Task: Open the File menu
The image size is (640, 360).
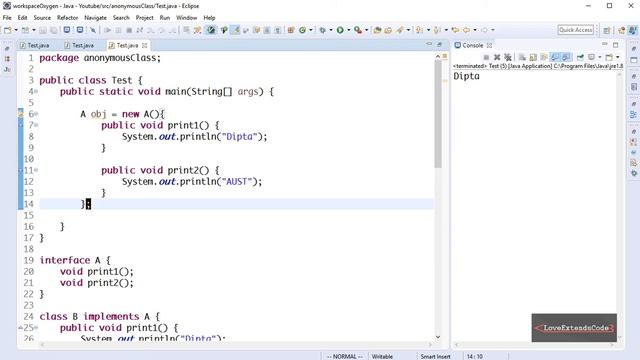Action: click(x=7, y=18)
